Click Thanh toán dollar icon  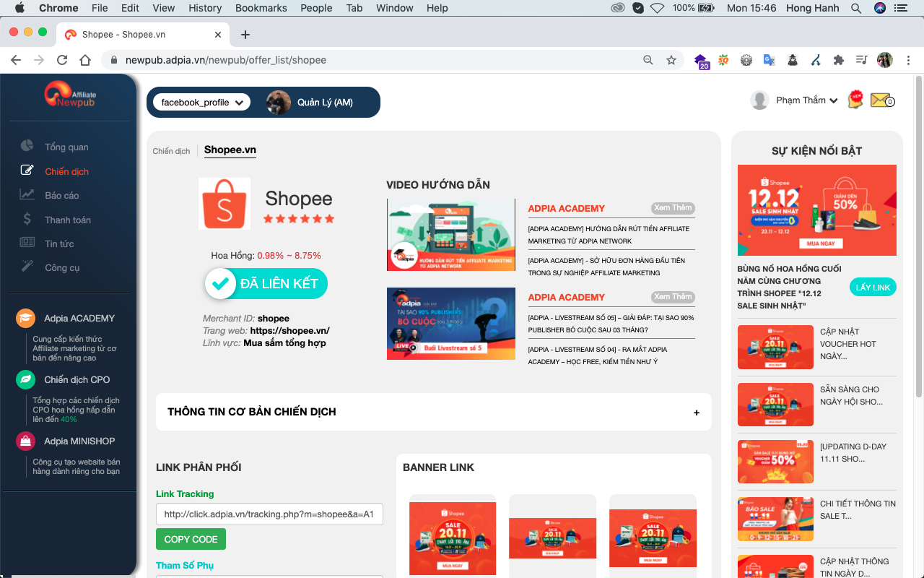click(x=27, y=219)
